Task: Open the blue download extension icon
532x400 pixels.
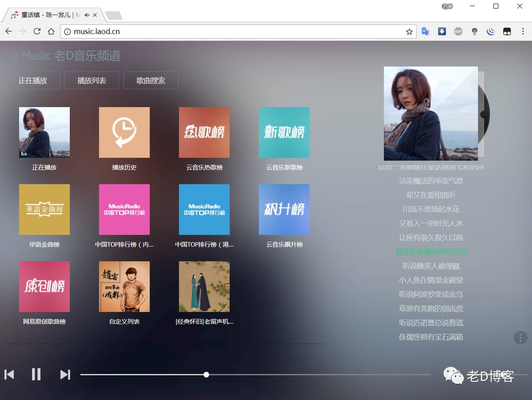Action: coord(442,31)
